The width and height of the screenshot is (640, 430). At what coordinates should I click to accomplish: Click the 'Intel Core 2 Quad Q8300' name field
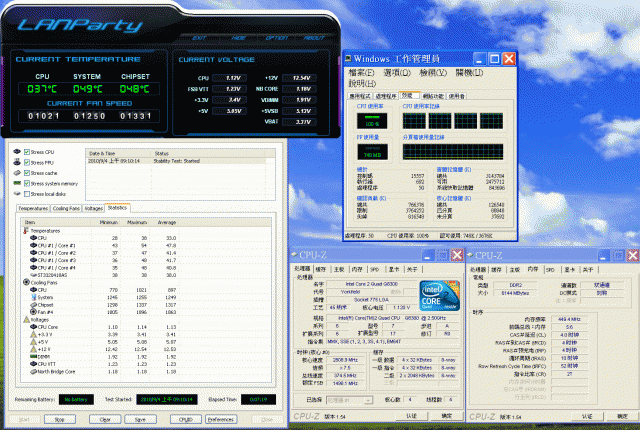[371, 284]
